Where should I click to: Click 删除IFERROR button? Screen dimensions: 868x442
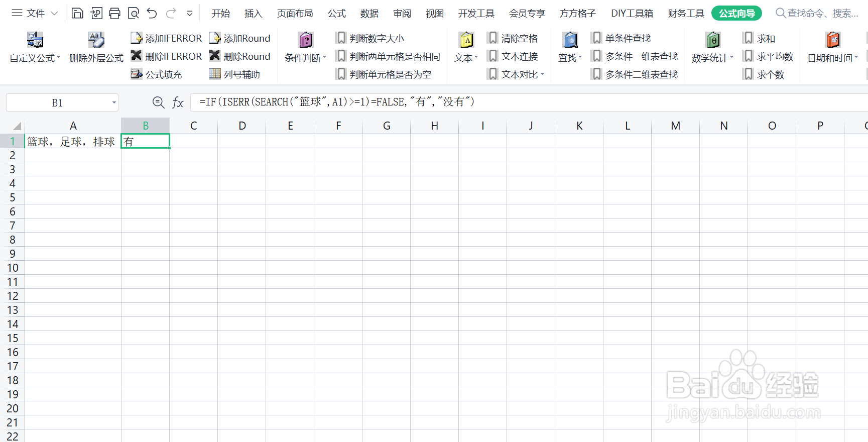166,56
